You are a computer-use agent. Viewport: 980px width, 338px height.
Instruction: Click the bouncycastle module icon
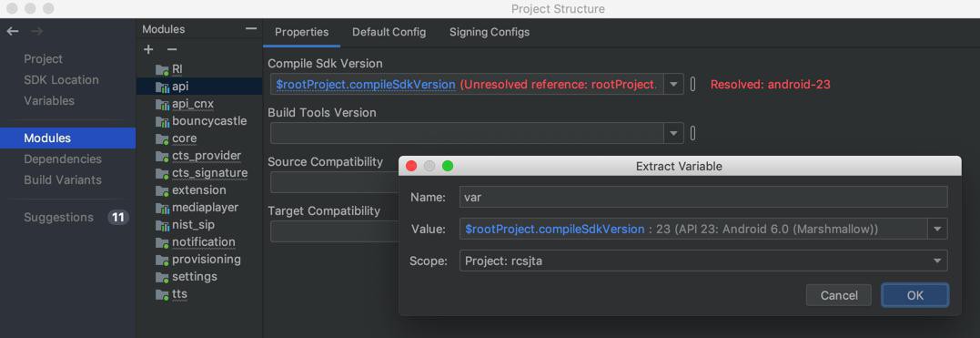[x=163, y=121]
